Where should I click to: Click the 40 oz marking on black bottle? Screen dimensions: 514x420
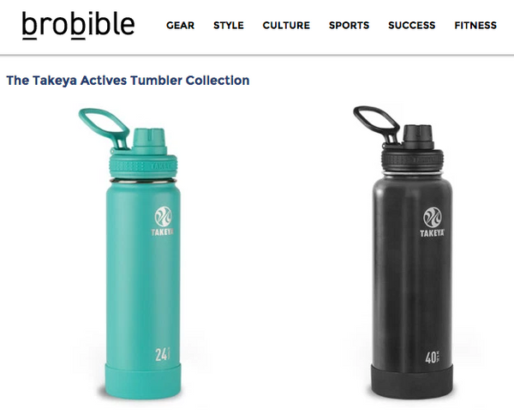[433, 357]
